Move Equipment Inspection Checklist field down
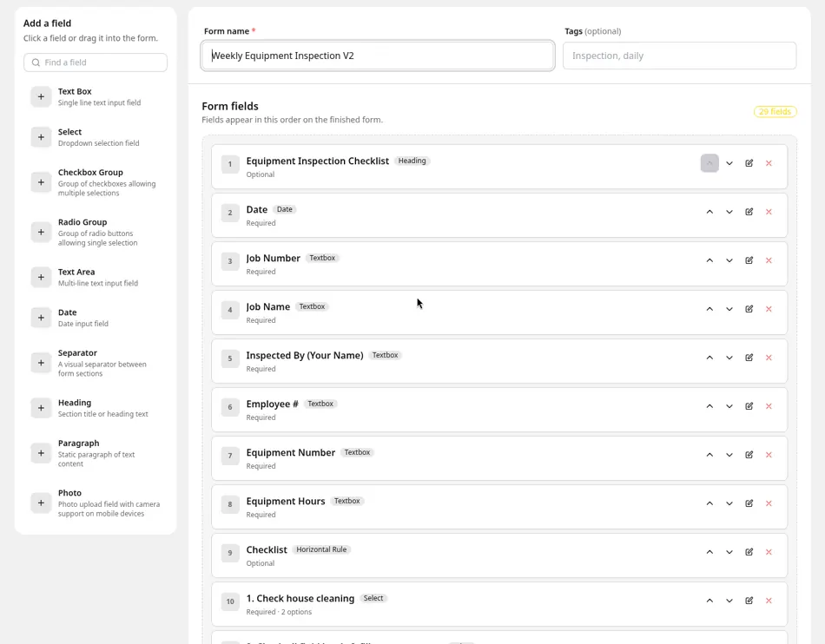Screen dimensions: 825x644 coord(729,163)
